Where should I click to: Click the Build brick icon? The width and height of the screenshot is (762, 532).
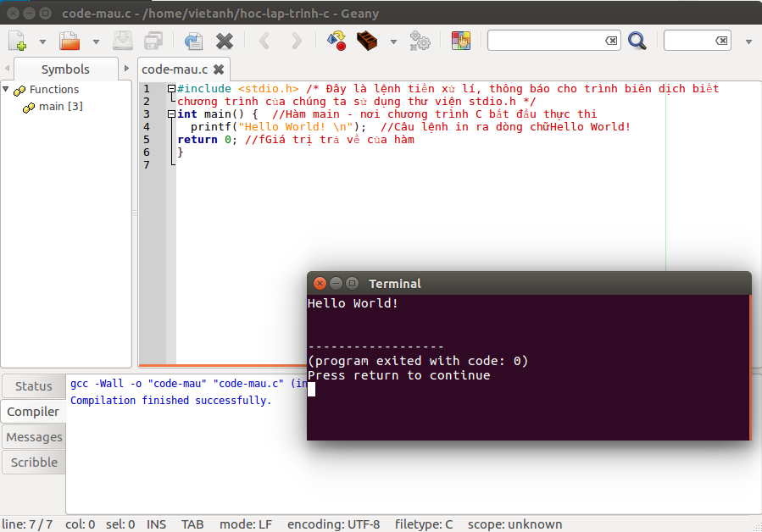point(367,41)
